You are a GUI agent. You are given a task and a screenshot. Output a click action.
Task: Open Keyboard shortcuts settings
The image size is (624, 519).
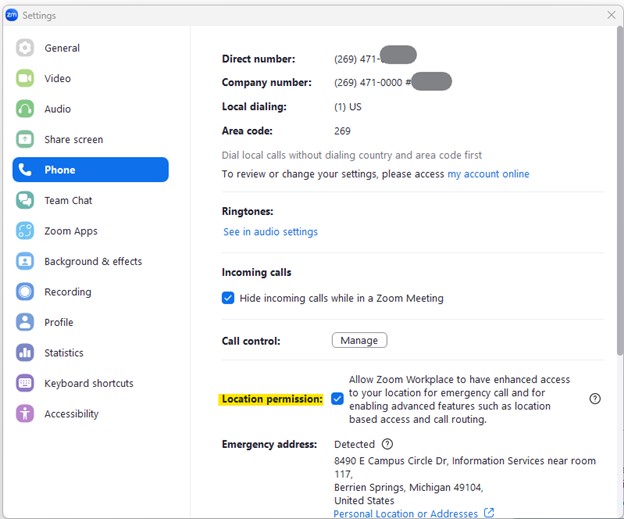tap(88, 384)
